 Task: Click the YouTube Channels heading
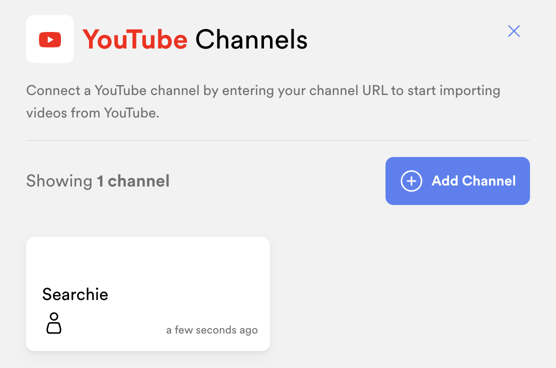(x=195, y=39)
